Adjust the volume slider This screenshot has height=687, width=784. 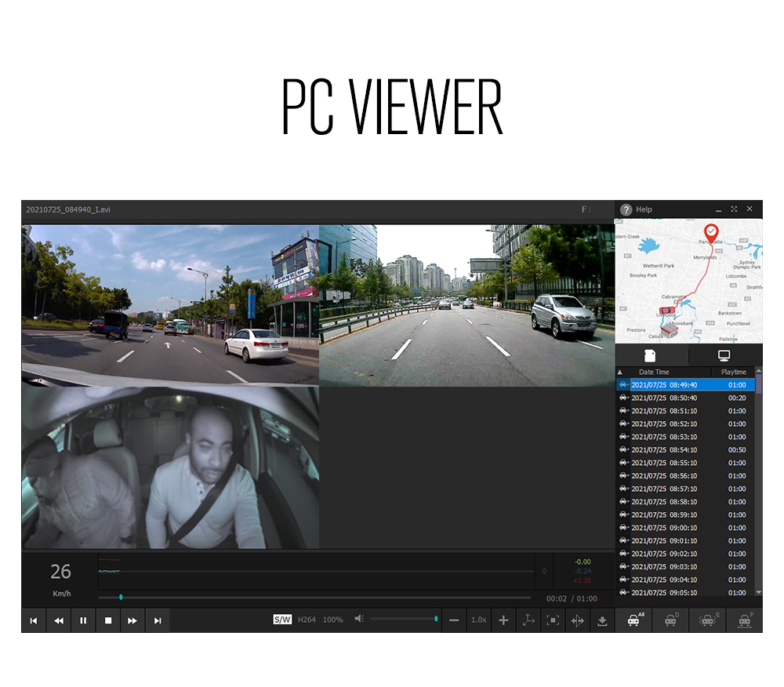tap(404, 619)
